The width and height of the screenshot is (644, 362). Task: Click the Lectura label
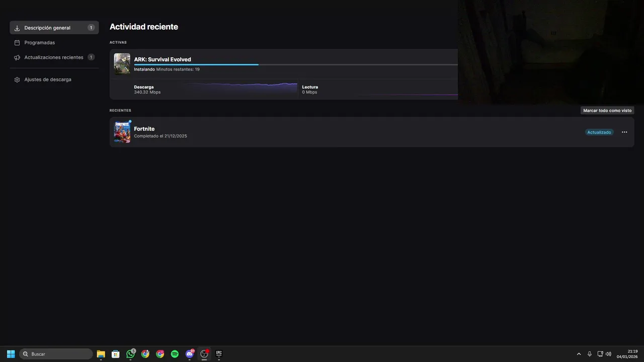pyautogui.click(x=310, y=87)
